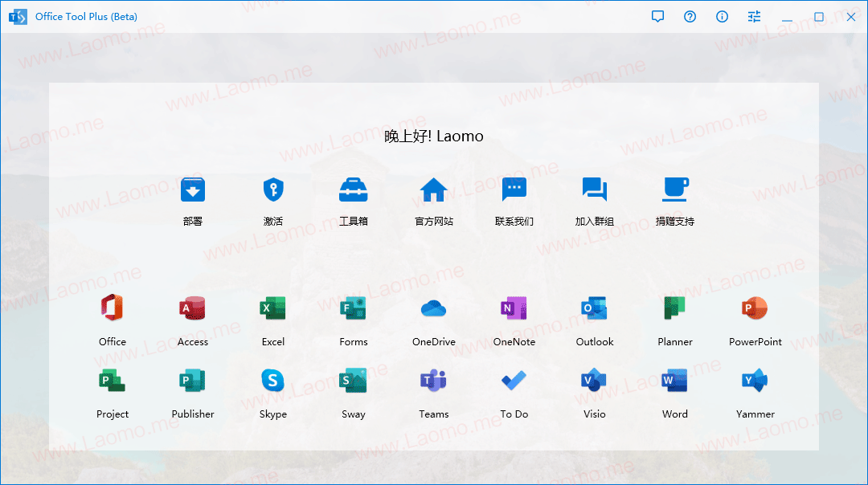This screenshot has height=485, width=868.
Task: Click the Publisher label text
Action: 193,414
